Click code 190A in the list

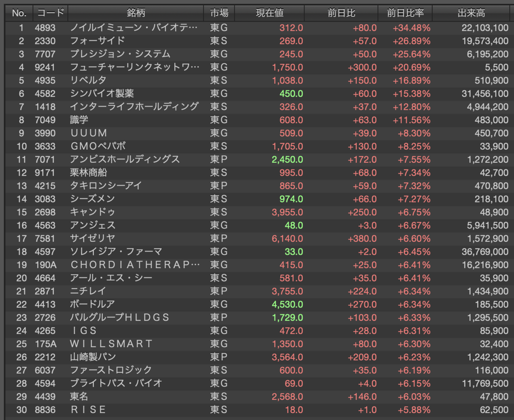pos(45,265)
